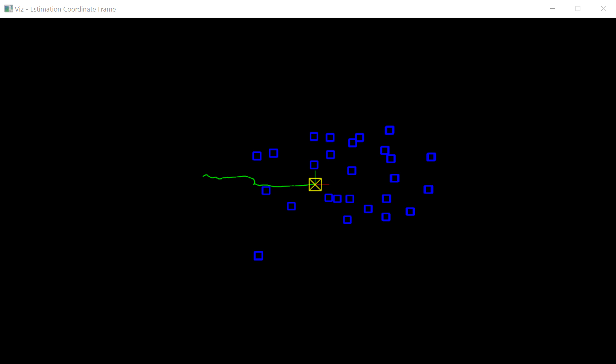Minimize the Viz window

(552, 8)
